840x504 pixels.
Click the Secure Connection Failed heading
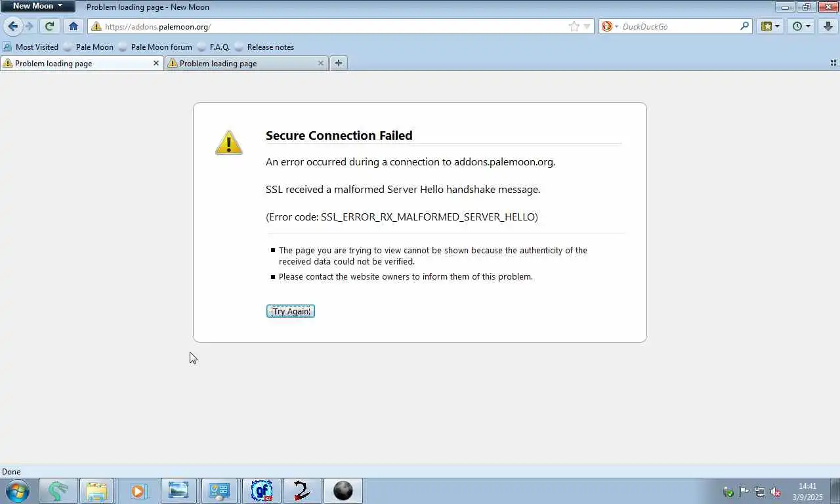point(339,135)
